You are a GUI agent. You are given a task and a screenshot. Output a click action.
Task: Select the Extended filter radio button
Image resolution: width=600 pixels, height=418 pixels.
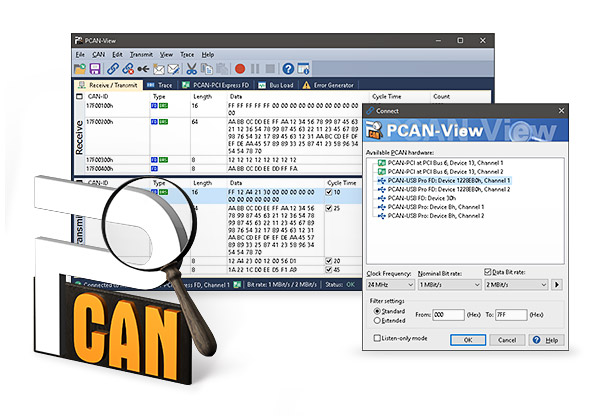pos(375,320)
